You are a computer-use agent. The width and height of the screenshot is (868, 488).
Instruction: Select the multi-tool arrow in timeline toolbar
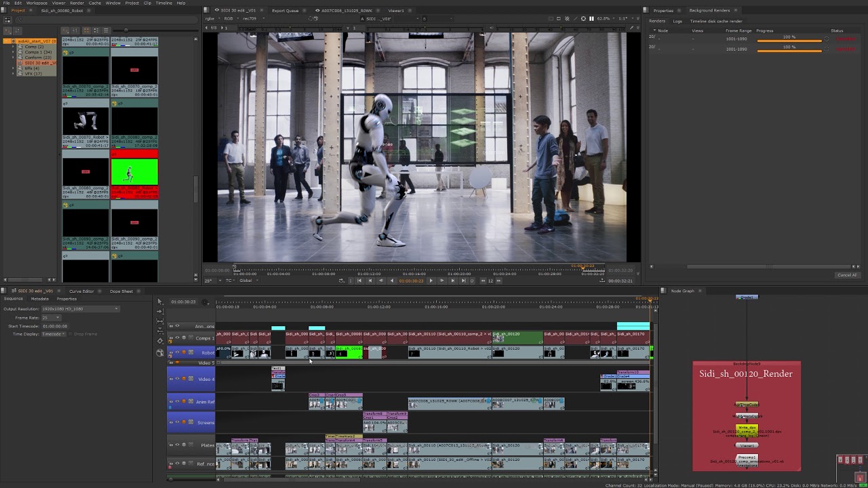tap(160, 302)
